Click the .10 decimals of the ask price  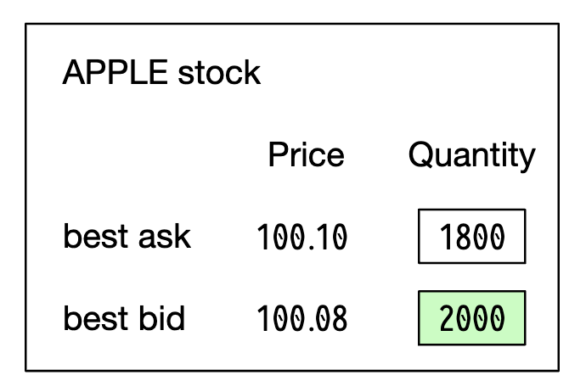[x=326, y=237]
